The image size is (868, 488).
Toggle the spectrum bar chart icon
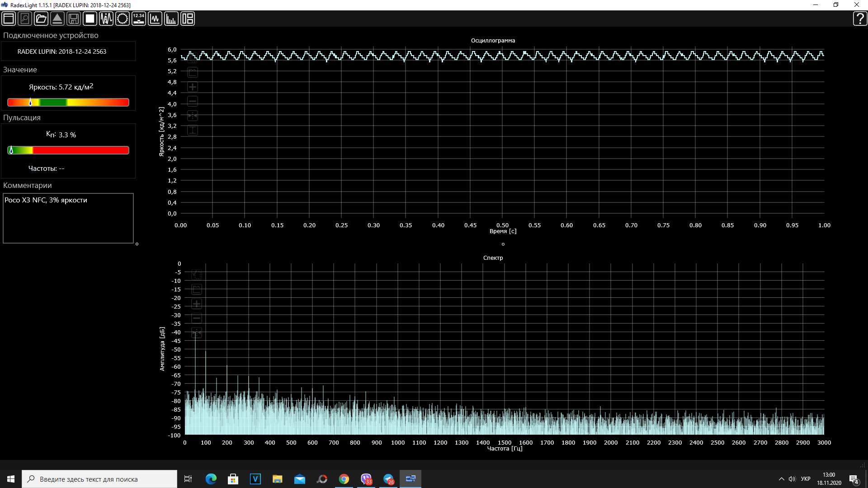171,19
